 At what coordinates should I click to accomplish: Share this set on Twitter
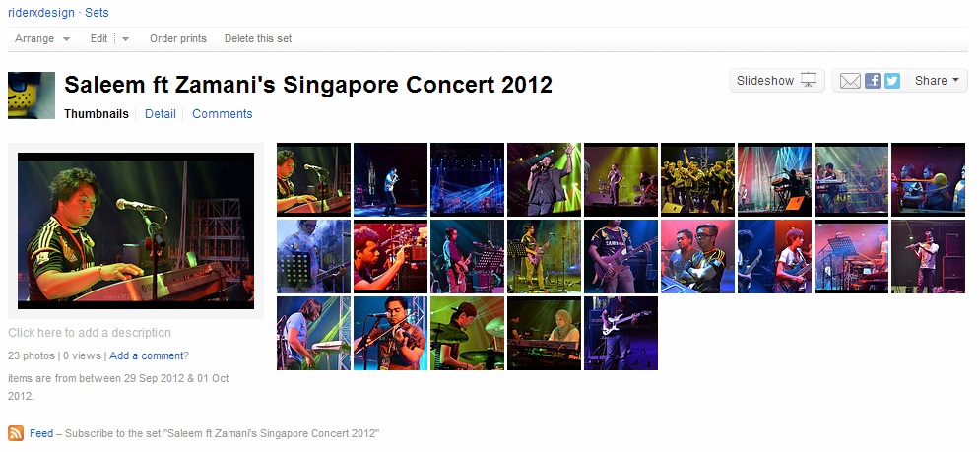tap(892, 81)
